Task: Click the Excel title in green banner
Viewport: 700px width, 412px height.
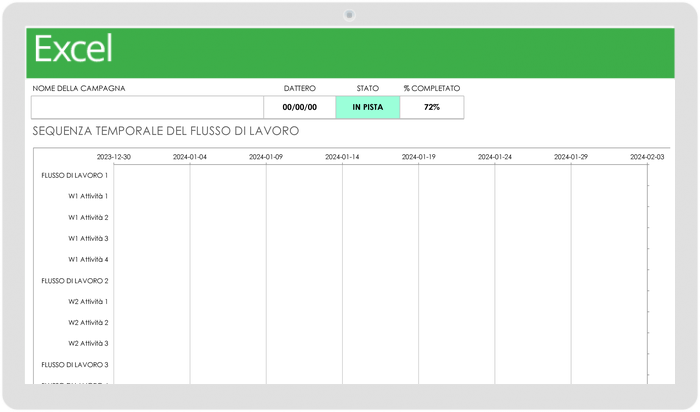Action: 73,48
